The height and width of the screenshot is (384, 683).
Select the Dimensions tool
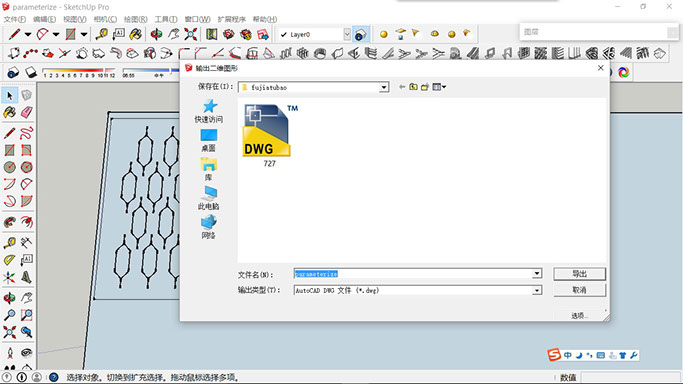click(x=27, y=243)
